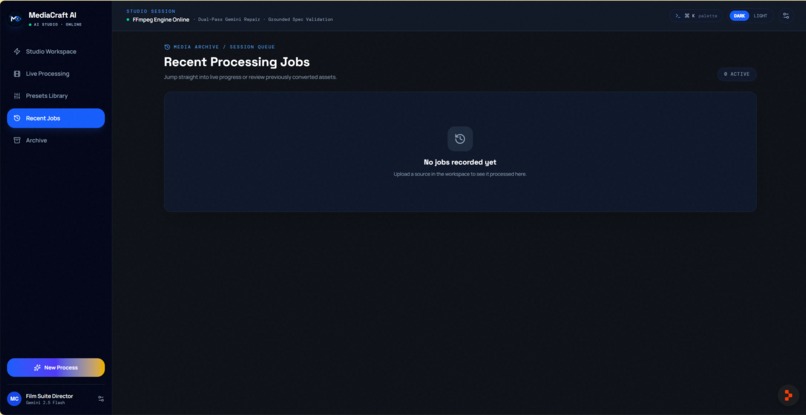The width and height of the screenshot is (806, 415).
Task: Switch to DARK theme
Action: tap(739, 16)
